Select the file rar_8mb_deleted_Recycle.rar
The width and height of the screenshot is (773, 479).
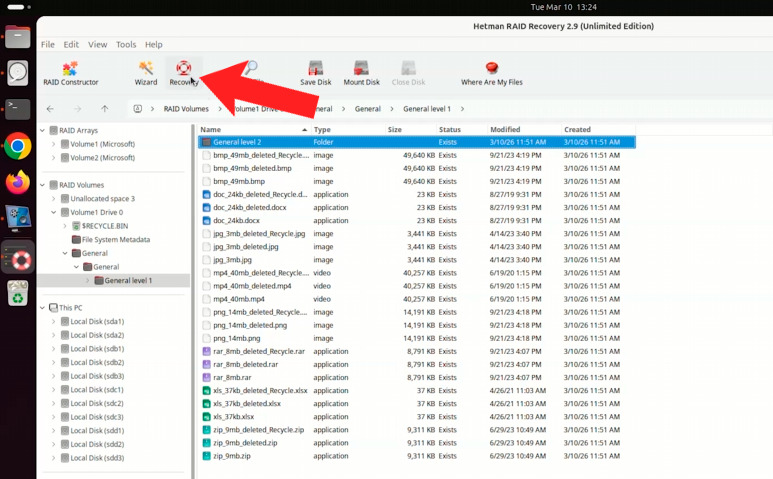[259, 351]
